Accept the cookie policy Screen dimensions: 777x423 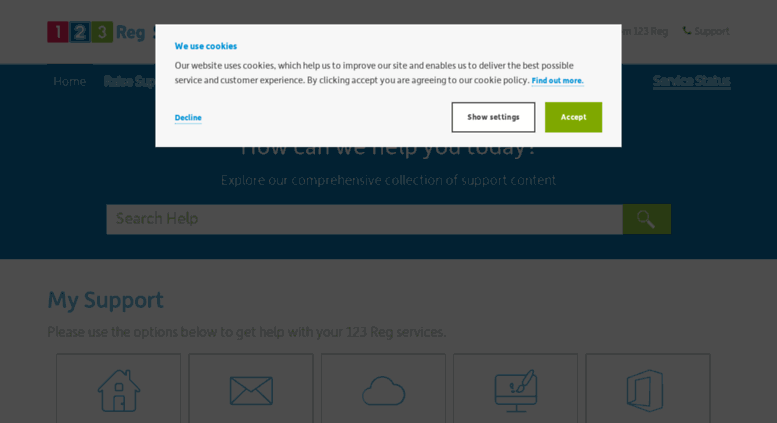click(573, 117)
